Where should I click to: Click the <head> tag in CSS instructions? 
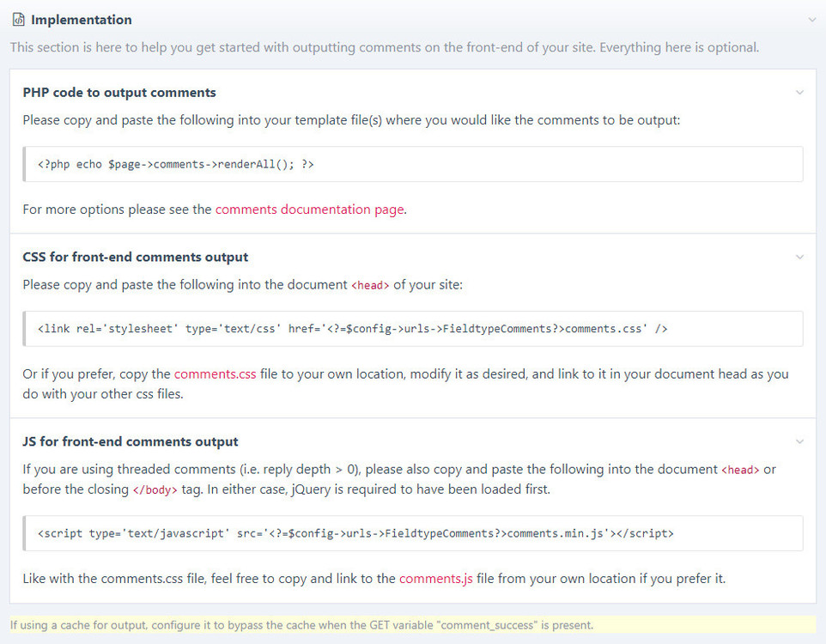click(370, 285)
